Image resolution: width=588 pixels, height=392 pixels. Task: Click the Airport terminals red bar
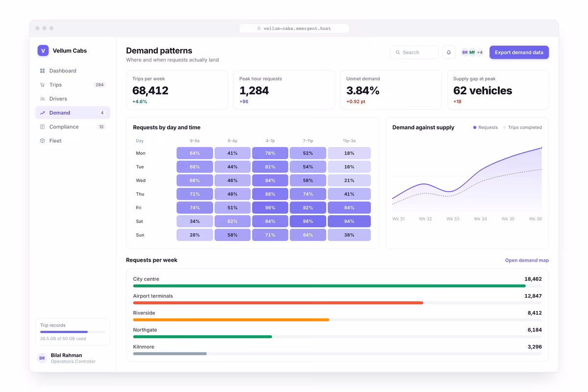278,303
